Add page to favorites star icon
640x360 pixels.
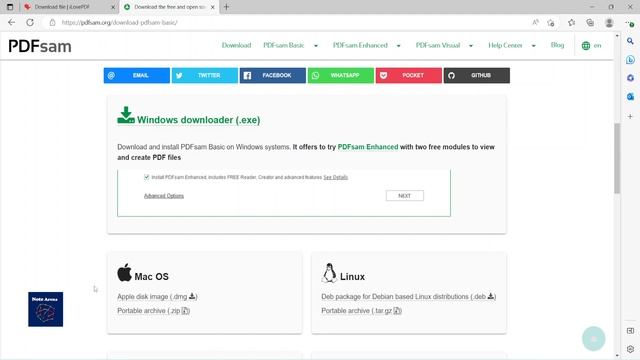pos(551,23)
